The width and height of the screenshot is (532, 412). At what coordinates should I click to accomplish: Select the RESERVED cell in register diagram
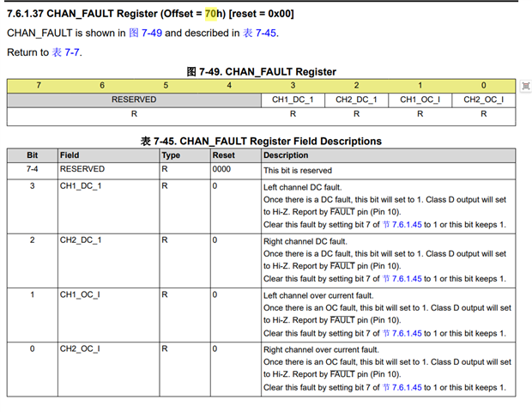(x=134, y=100)
